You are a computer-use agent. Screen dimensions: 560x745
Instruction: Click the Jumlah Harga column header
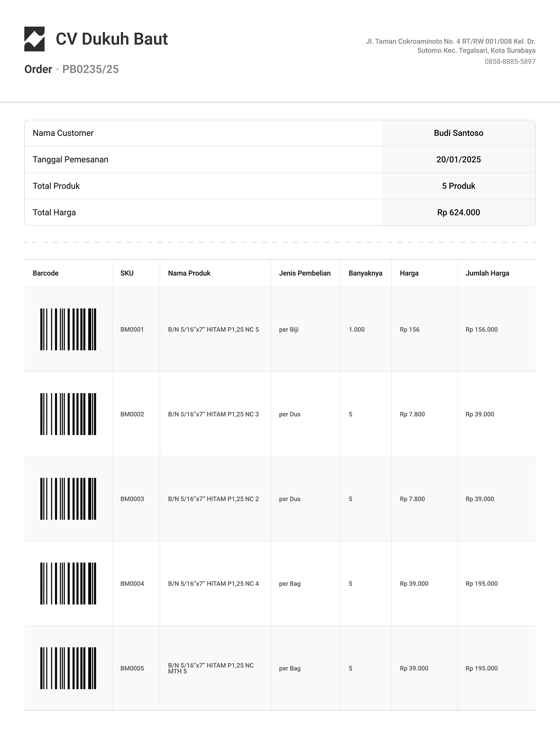(487, 273)
